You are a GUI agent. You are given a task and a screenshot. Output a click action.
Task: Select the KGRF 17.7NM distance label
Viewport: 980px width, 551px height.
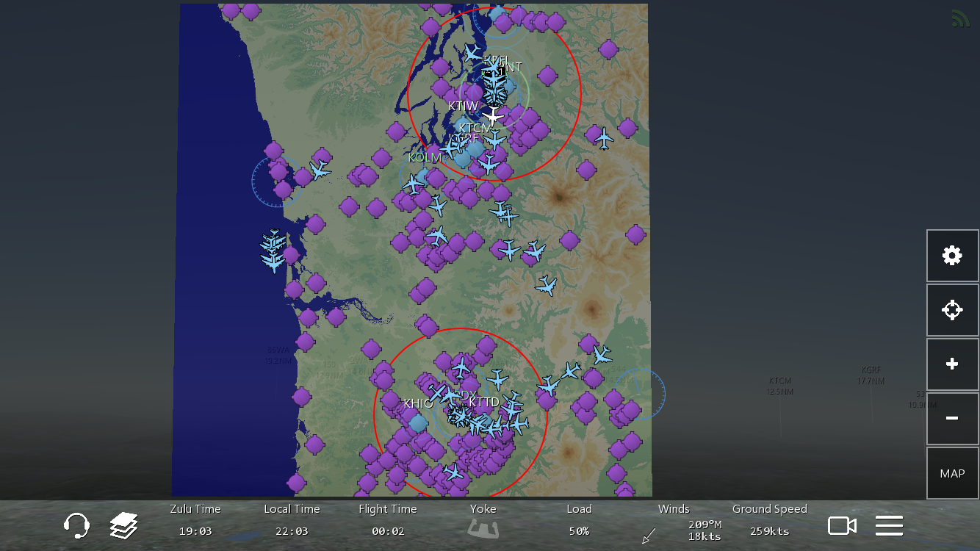coord(871,375)
